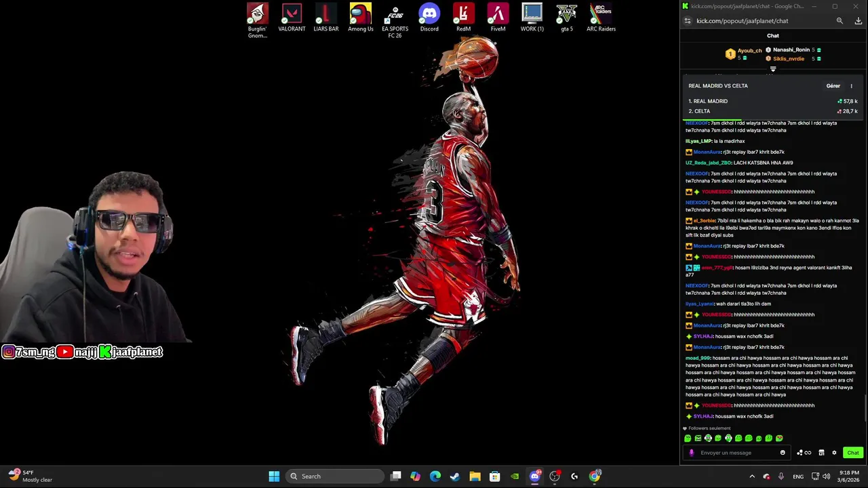The height and width of the screenshot is (488, 868).
Task: Open Siklis_nvrdie leaderboard profile
Action: point(788,59)
